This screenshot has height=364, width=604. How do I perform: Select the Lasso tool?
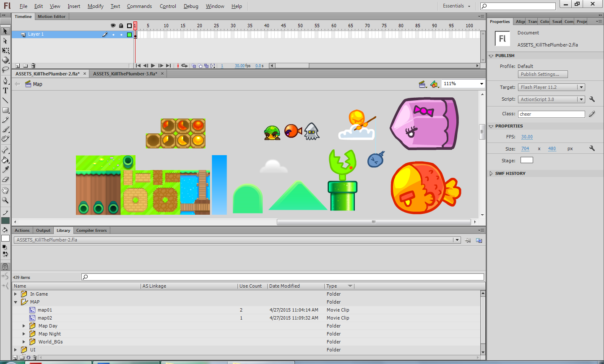pos(5,69)
